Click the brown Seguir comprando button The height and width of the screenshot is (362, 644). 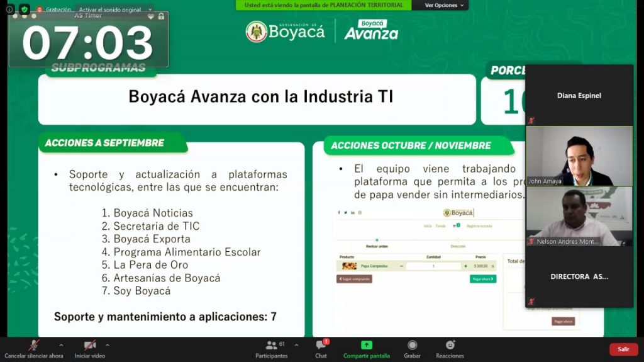click(x=355, y=279)
